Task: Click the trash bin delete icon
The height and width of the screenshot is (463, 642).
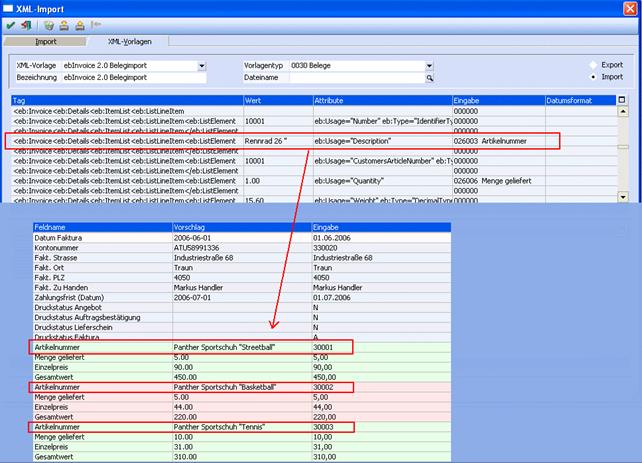Action: click(x=48, y=26)
